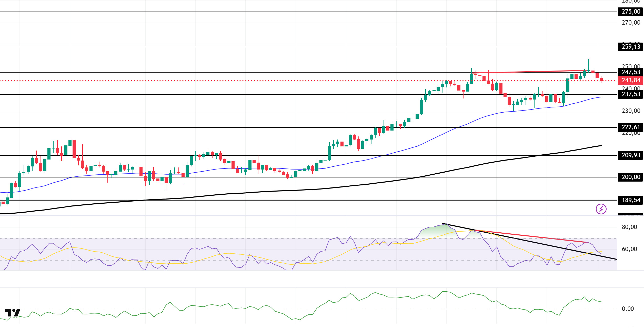Image resolution: width=644 pixels, height=328 pixels.
Task: Select the 275,00 price level label
Action: click(630, 12)
